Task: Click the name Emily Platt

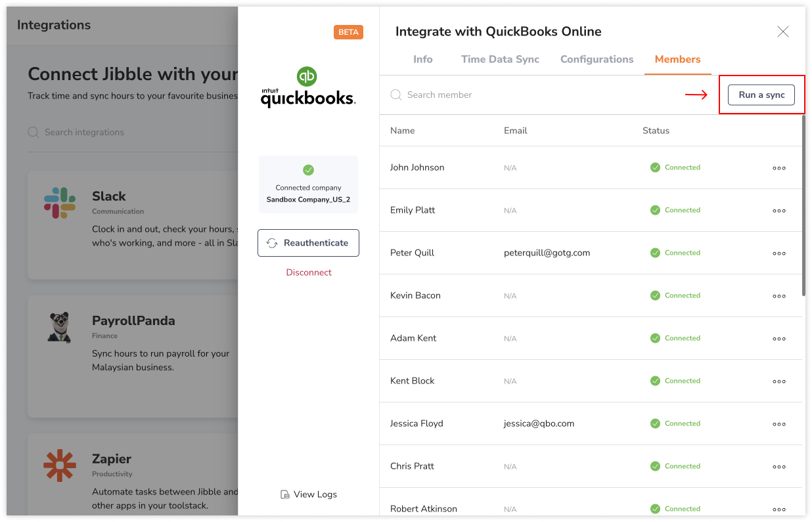Action: 413,210
